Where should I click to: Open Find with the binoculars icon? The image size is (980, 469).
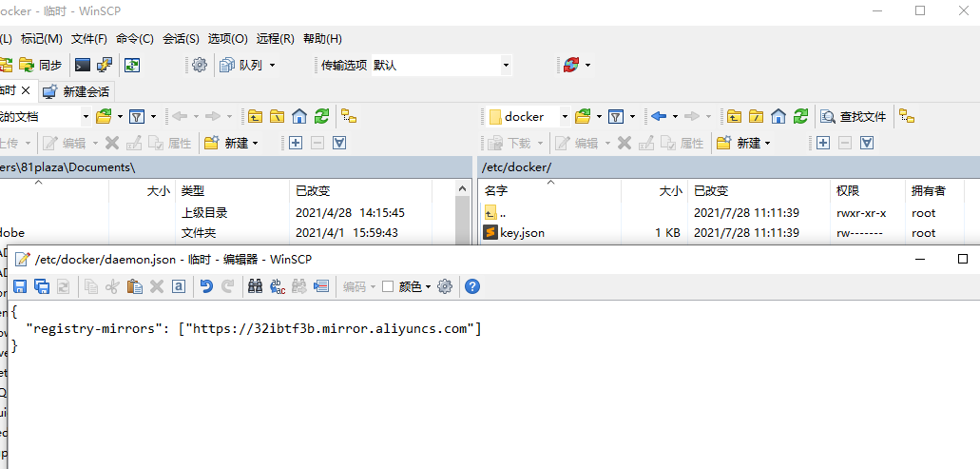click(255, 286)
